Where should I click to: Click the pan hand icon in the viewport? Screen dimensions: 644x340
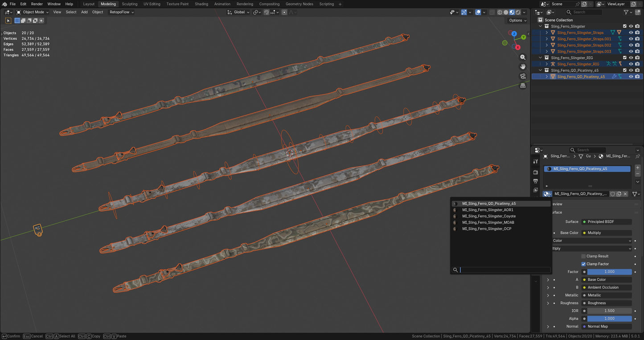523,66
